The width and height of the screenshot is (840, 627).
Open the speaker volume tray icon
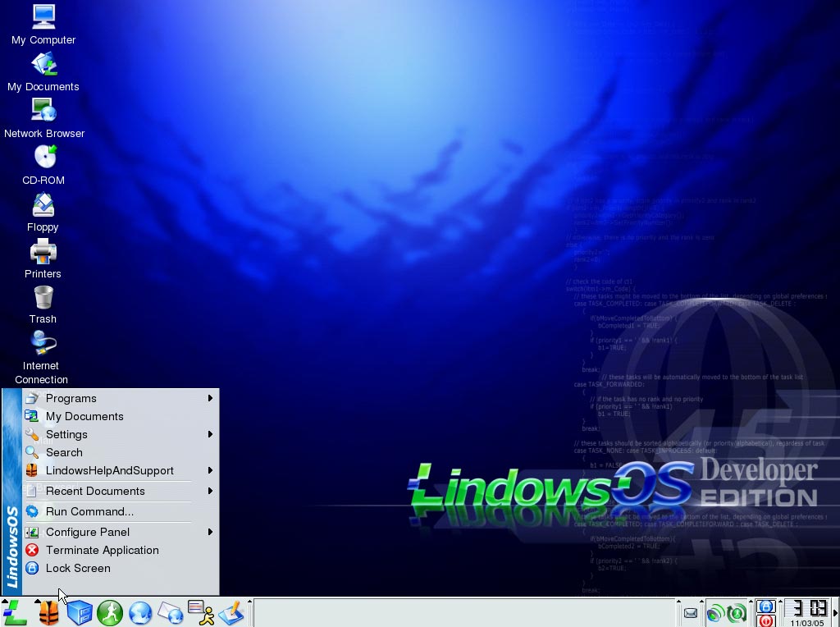tap(715, 613)
